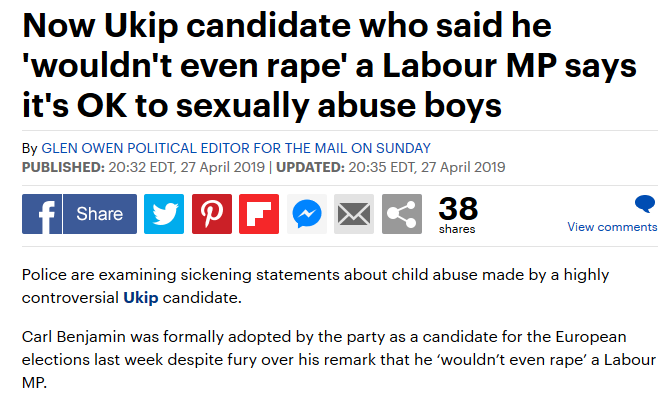Image resolution: width=670 pixels, height=400 pixels.
Task: Tweet the article with the Twitter icon
Action: click(x=164, y=214)
